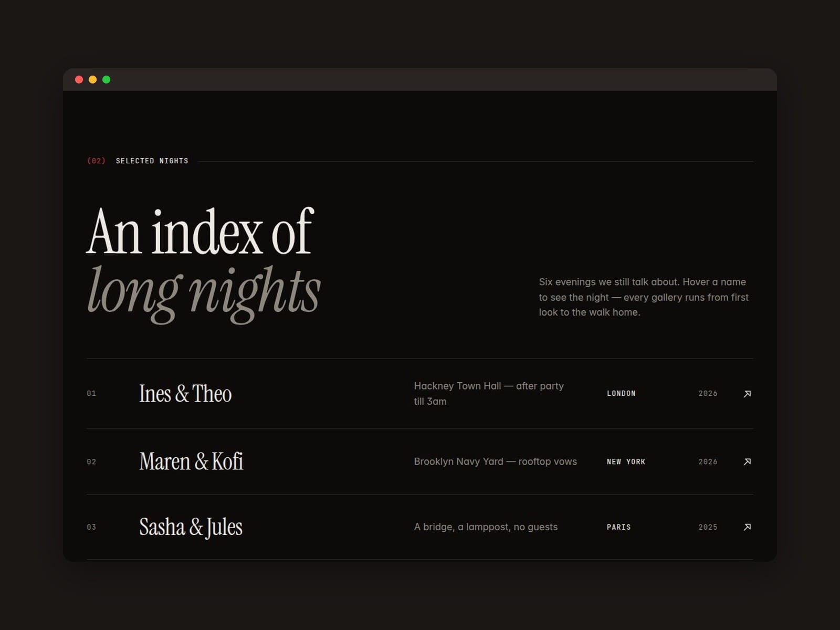
Task: Open the Sasha & Jules gallery
Action: [x=191, y=527]
